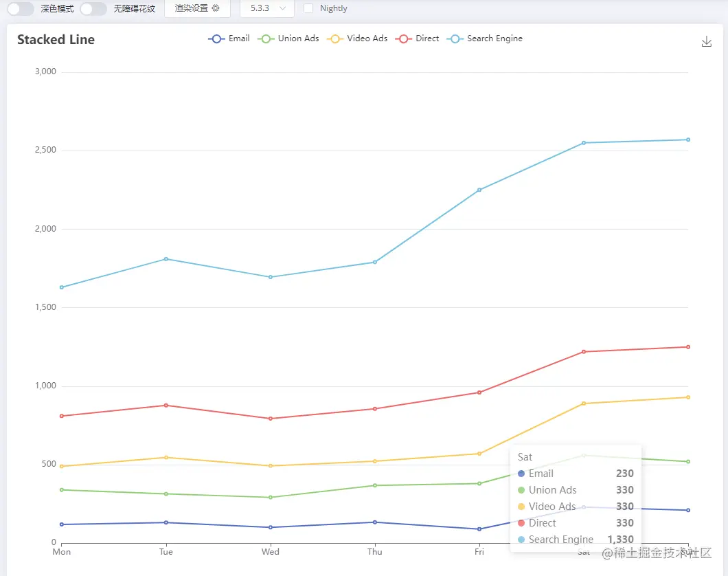Click the Video Ads legend marker
The image size is (728, 576).
point(334,39)
